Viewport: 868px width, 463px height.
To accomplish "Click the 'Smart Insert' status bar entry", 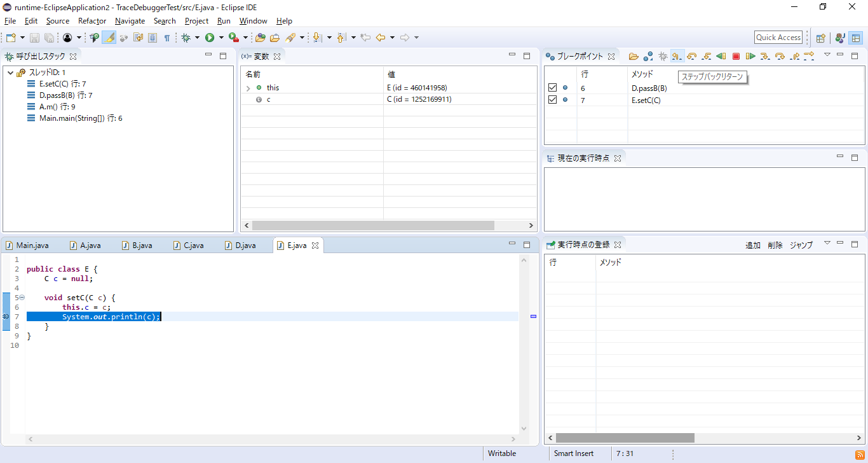I will [574, 453].
